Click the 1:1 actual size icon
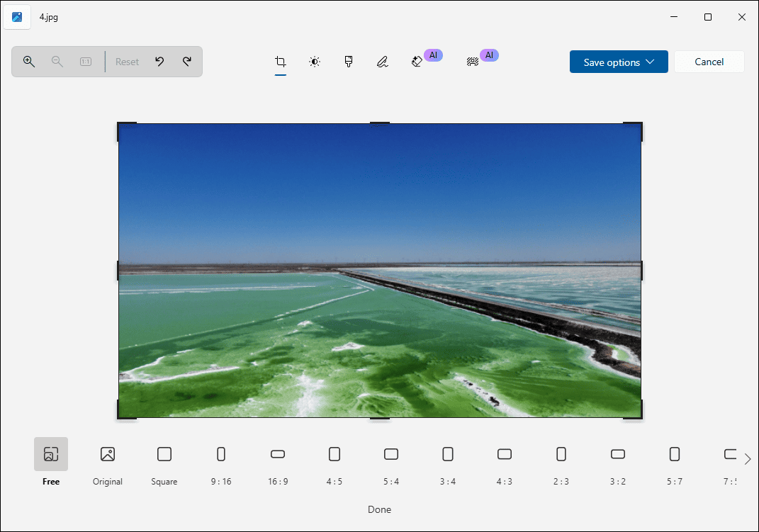 (85, 62)
